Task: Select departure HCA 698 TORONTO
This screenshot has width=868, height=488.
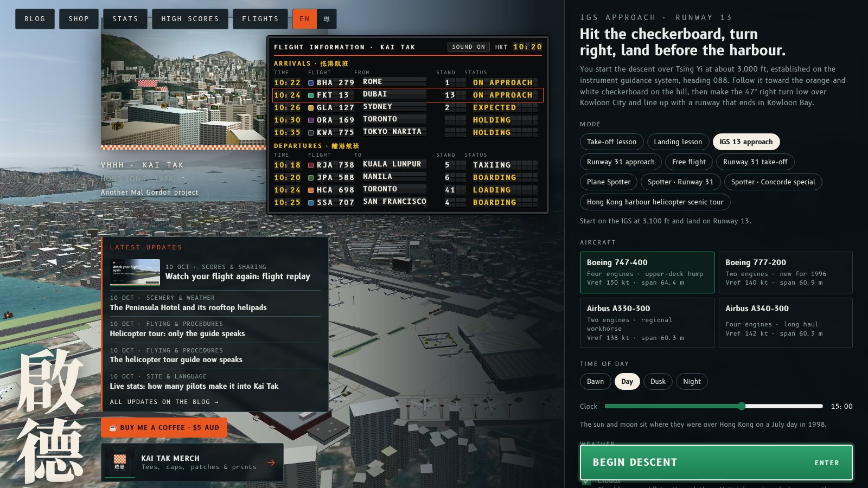Action: click(x=407, y=190)
